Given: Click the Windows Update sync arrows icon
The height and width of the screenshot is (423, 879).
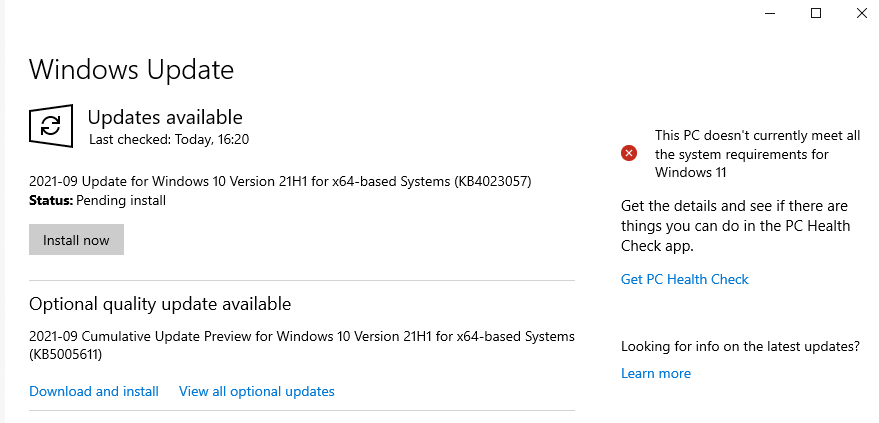Looking at the screenshot, I should click(x=51, y=126).
